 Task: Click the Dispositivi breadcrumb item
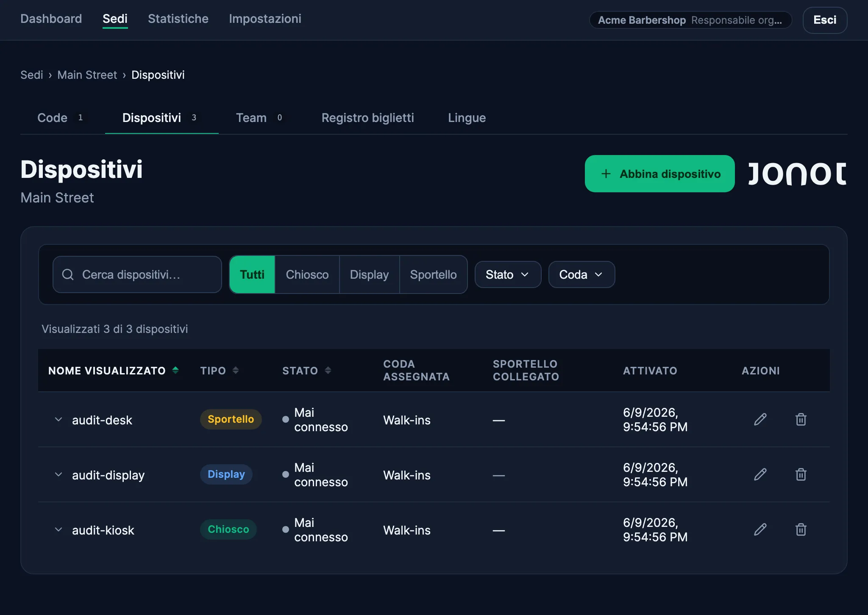[158, 75]
